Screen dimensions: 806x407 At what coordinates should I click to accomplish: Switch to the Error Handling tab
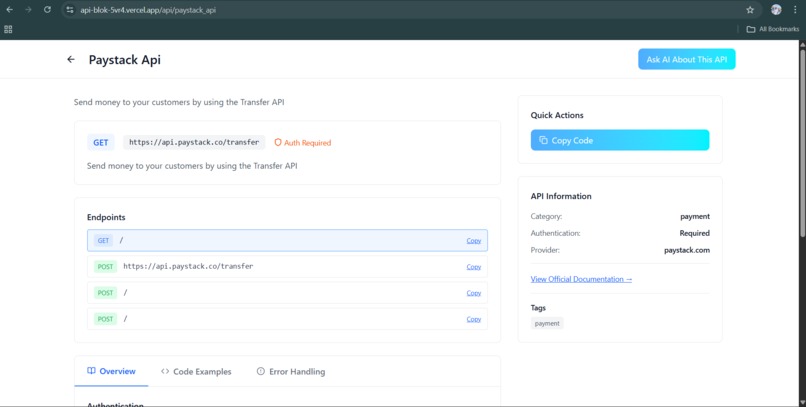(x=291, y=371)
